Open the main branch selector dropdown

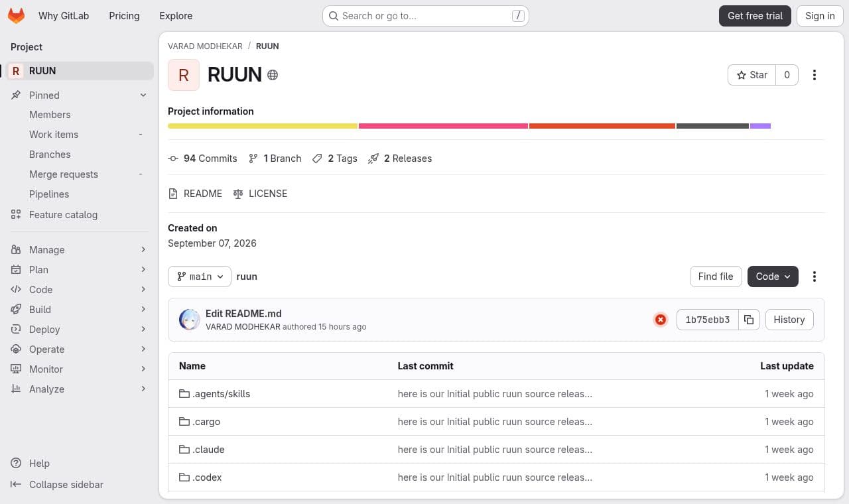point(200,277)
